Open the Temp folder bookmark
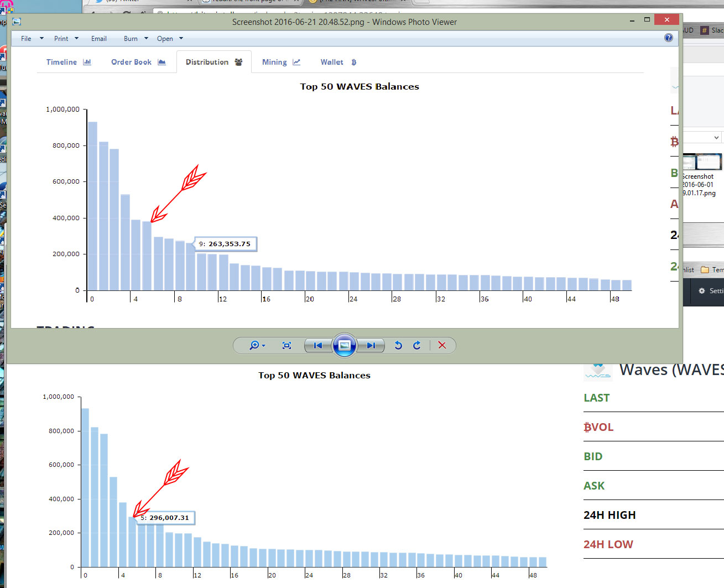Viewport: 724px width, 588px height. (712, 270)
